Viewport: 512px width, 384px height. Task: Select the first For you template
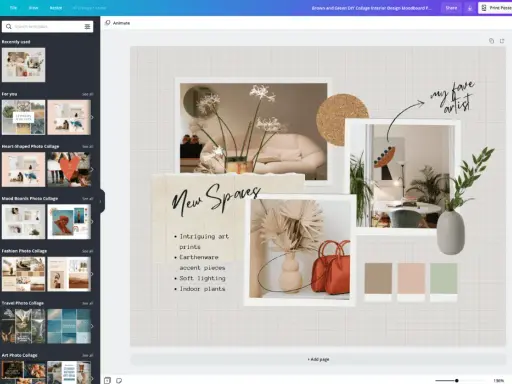tap(24, 117)
